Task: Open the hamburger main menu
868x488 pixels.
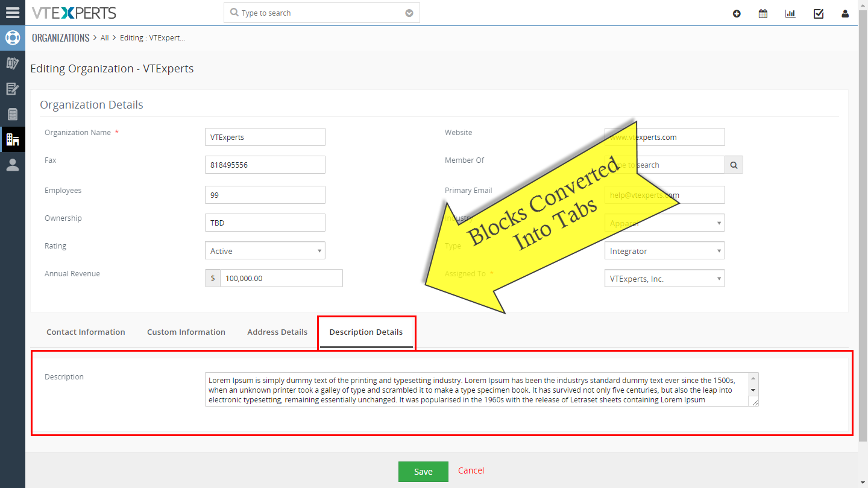Action: (13, 13)
